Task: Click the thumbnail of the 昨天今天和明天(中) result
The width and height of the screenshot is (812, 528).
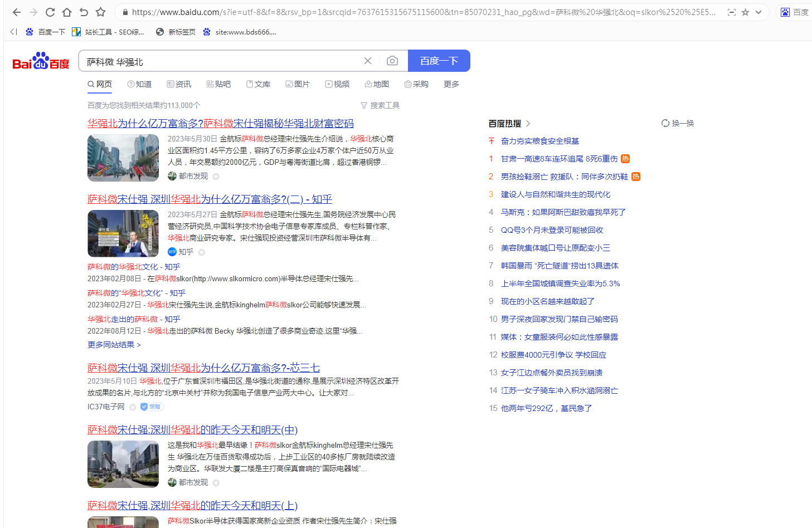Action: click(x=123, y=464)
